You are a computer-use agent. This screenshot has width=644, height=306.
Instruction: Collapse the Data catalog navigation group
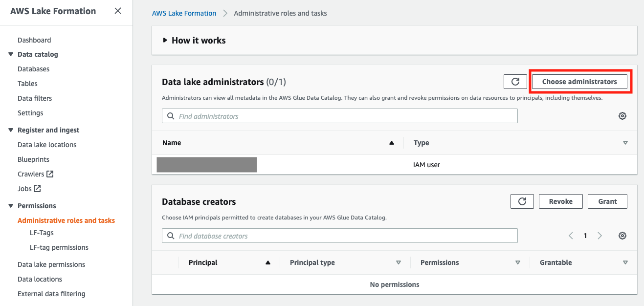coord(11,54)
